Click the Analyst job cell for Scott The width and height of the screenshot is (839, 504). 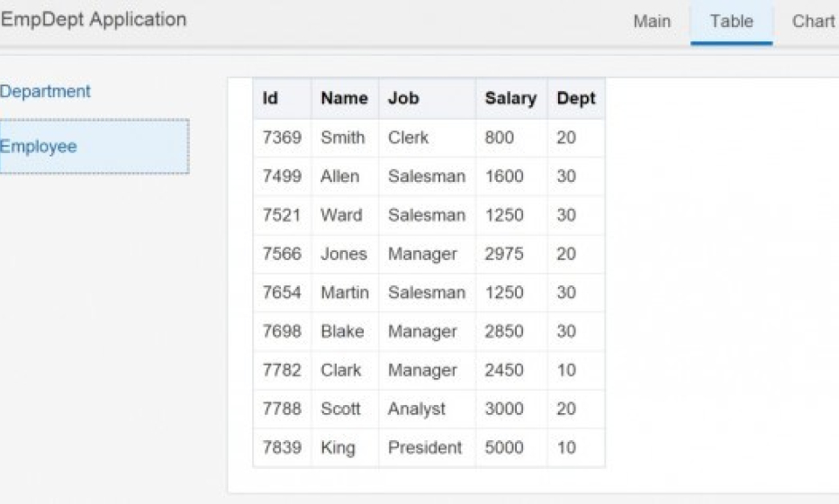[x=417, y=409]
